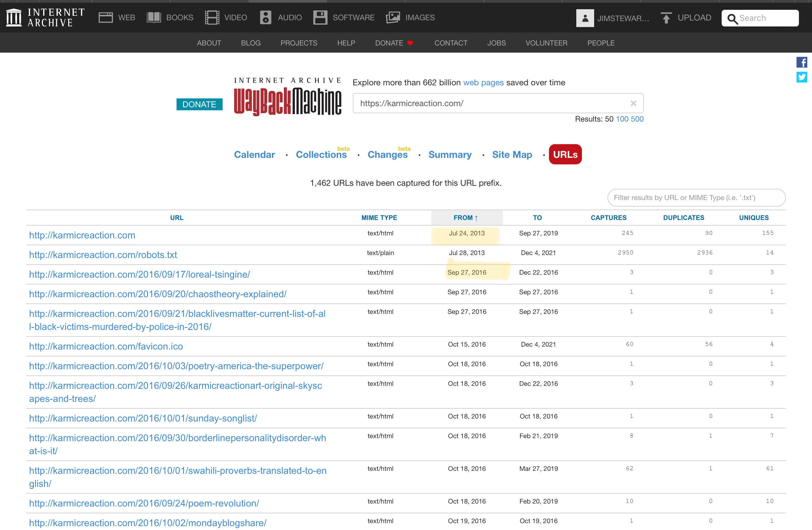
Task: Select the URLs tab
Action: [565, 154]
